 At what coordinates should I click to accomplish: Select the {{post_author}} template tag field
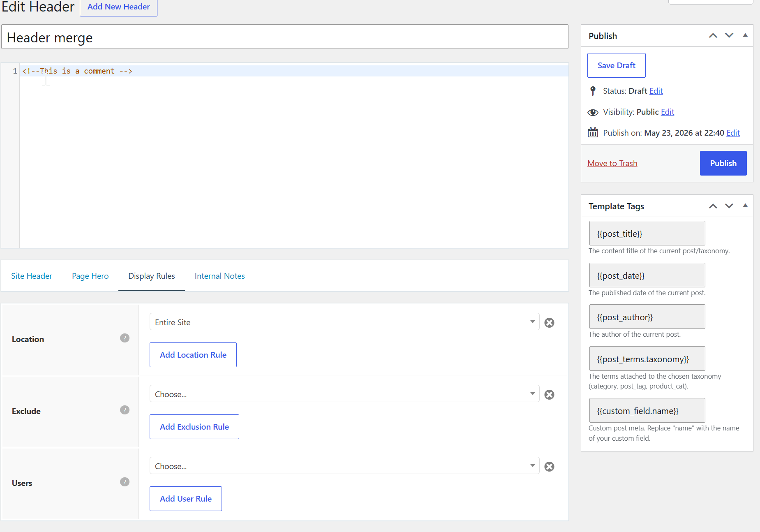coord(647,317)
